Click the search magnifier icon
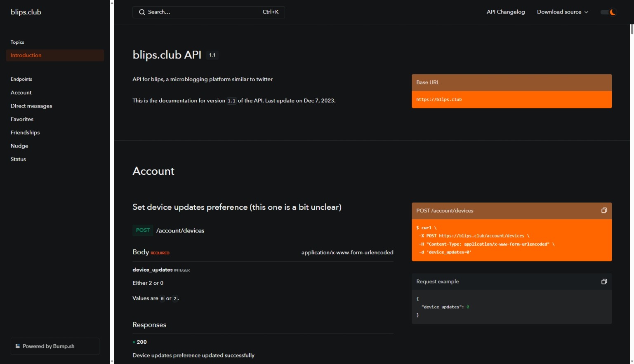 [142, 12]
